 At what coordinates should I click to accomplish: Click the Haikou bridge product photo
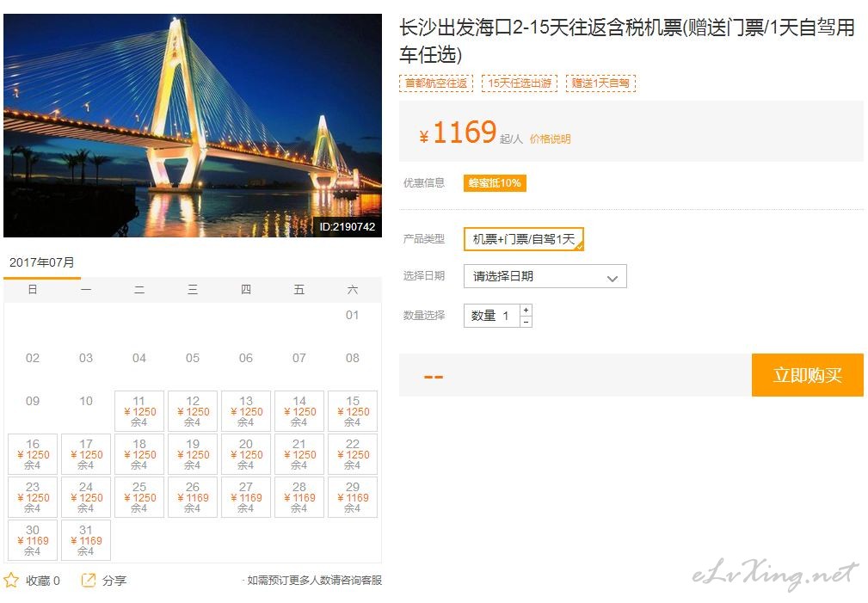click(x=193, y=126)
